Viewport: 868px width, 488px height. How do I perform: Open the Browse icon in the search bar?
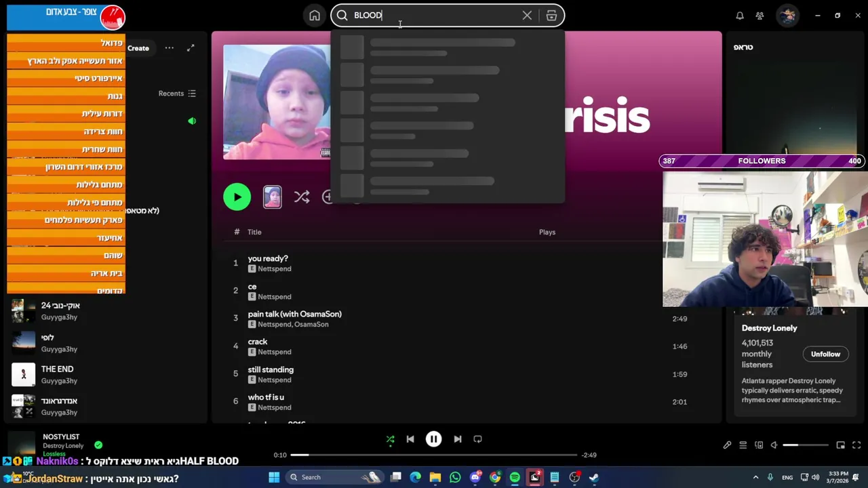(551, 16)
